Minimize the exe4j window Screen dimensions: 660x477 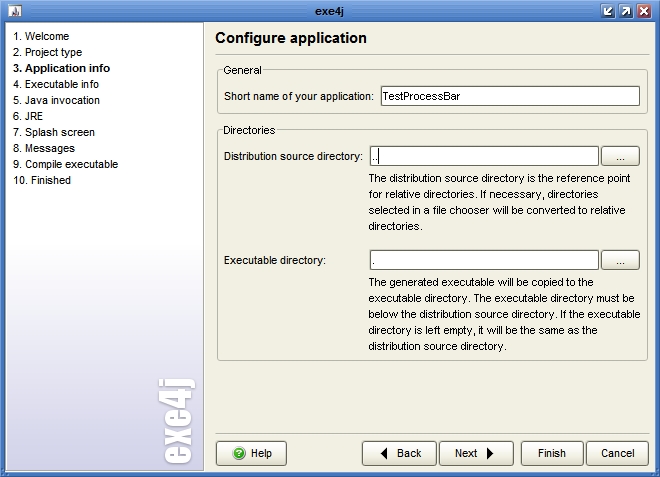point(608,11)
